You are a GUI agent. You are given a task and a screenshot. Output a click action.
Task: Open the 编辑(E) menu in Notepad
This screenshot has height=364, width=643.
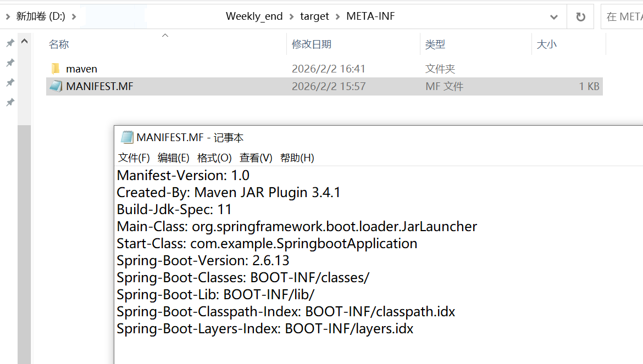pyautogui.click(x=174, y=158)
